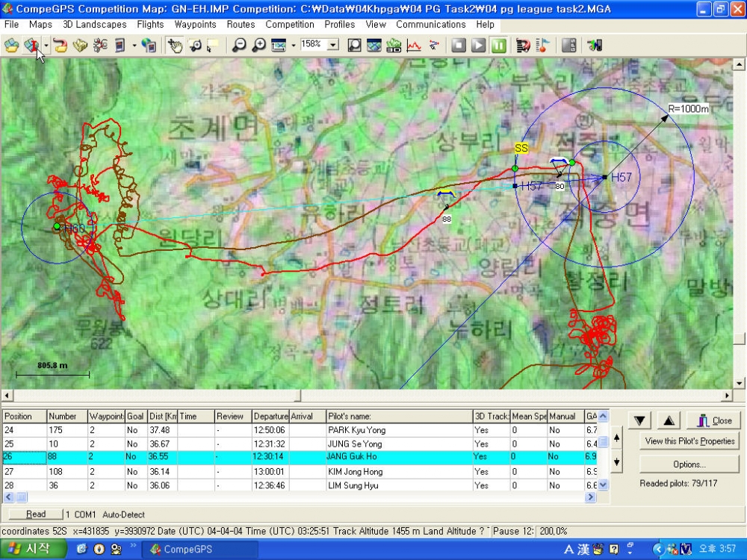Click the red flag marker toolbar icon
747x560 pixels.
click(x=542, y=46)
